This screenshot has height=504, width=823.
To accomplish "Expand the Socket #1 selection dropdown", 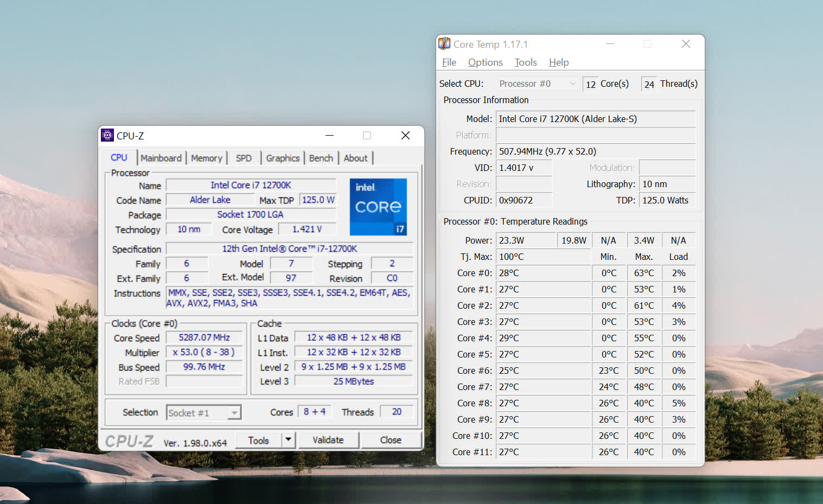I will [234, 413].
